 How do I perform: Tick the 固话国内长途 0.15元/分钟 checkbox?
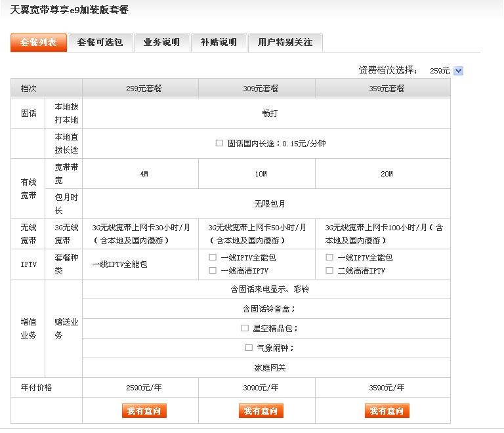click(x=219, y=143)
